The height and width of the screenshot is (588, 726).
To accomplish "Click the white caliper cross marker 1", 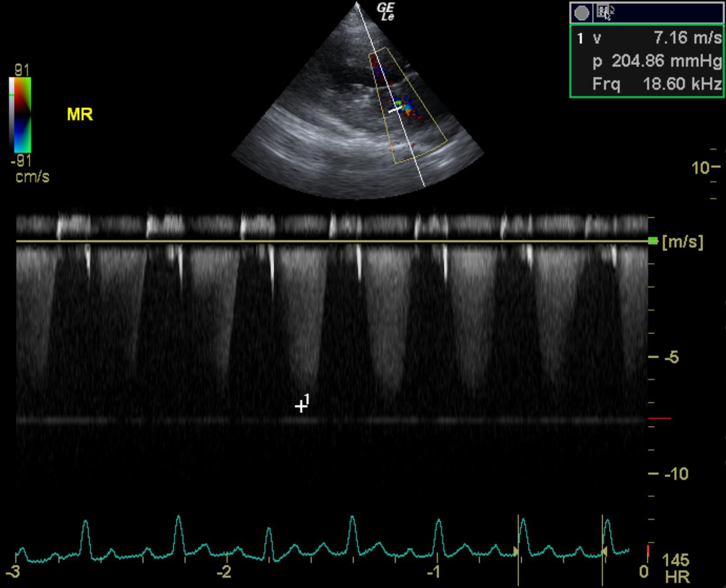I will (300, 406).
